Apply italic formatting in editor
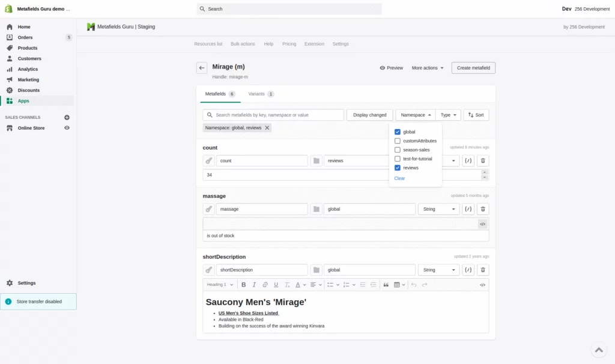Viewport: 615px width, 364px height. [x=254, y=285]
